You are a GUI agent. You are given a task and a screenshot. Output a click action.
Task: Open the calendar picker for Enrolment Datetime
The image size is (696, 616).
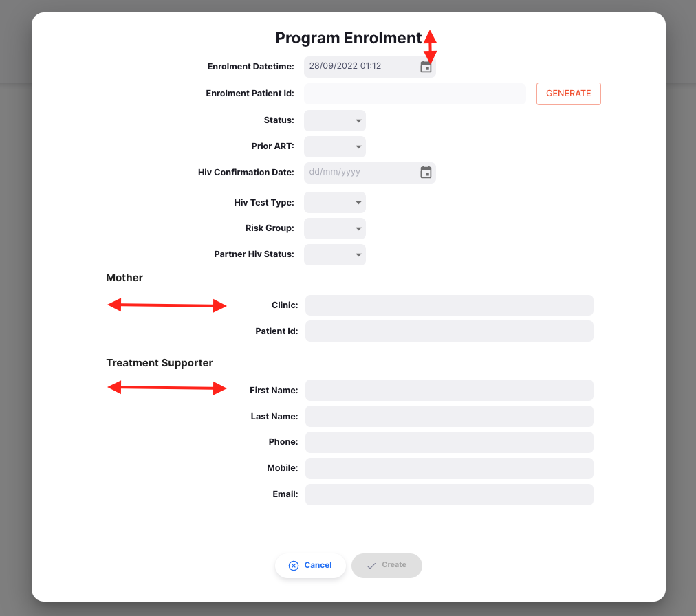(426, 66)
